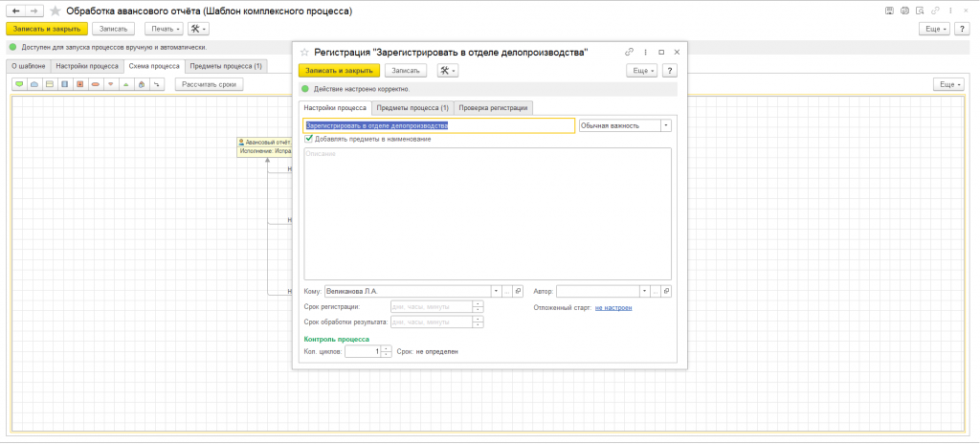
Task: Expand the Обычная важность dropdown
Action: 666,124
